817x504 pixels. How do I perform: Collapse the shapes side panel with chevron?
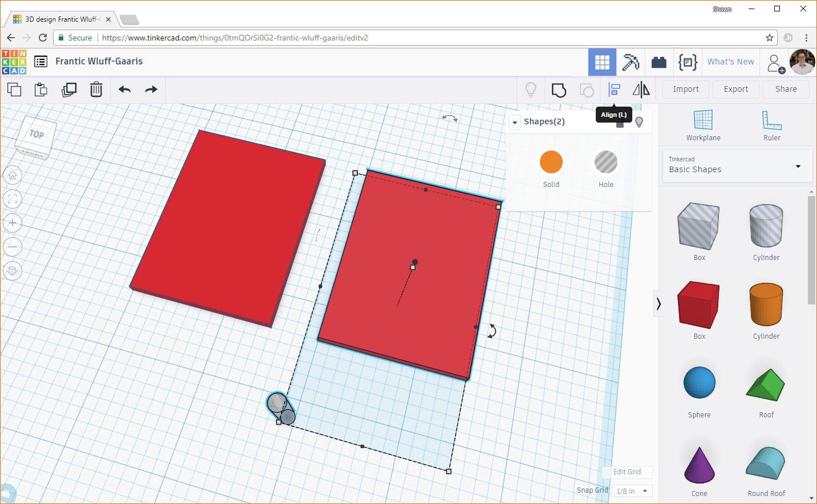[x=659, y=304]
